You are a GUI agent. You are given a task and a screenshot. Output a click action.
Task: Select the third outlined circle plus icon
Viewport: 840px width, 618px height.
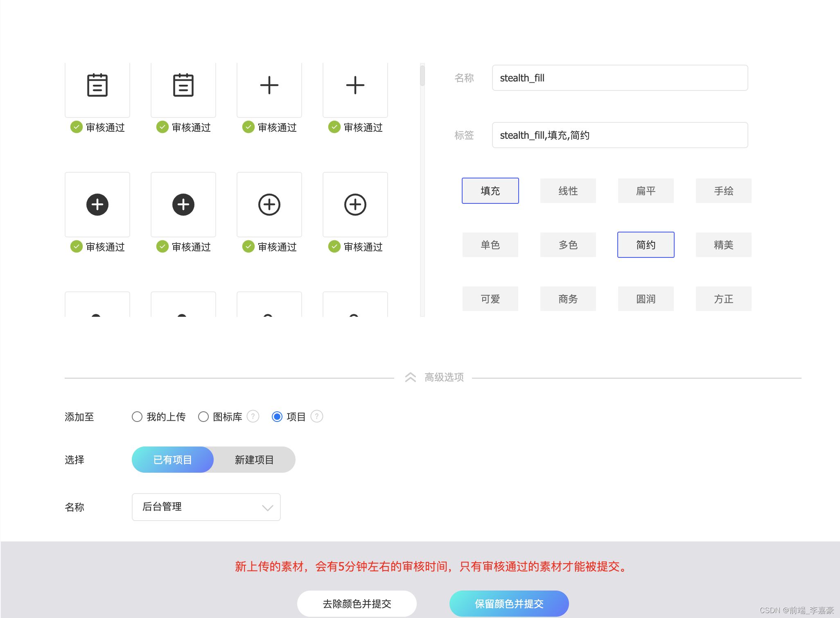269,205
